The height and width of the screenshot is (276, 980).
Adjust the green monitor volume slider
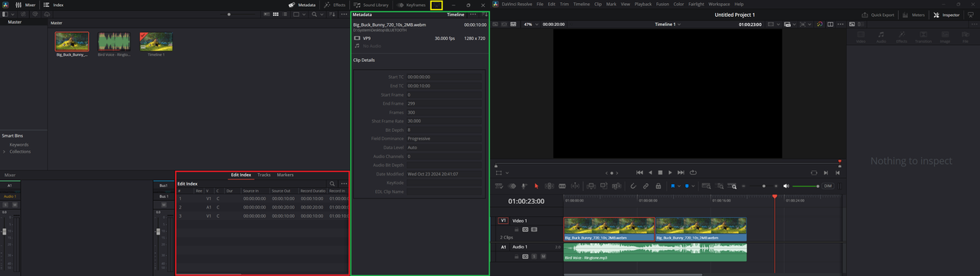tap(805, 186)
